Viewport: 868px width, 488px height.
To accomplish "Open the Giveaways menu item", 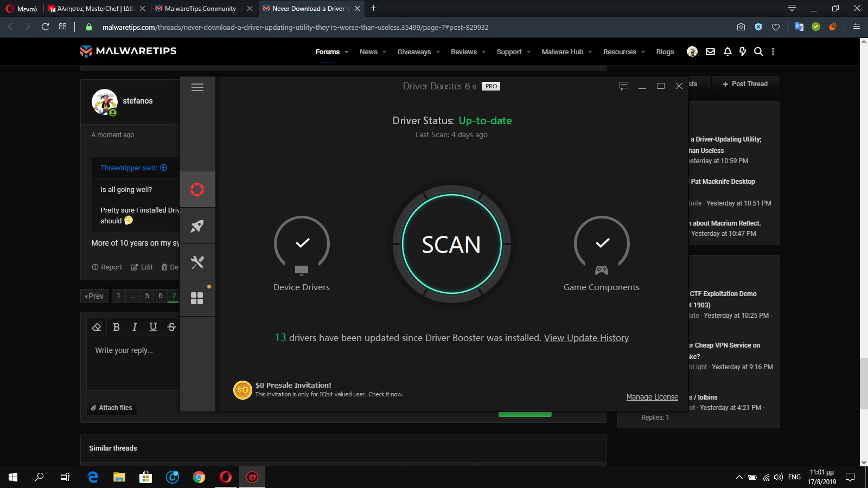I will tap(414, 52).
